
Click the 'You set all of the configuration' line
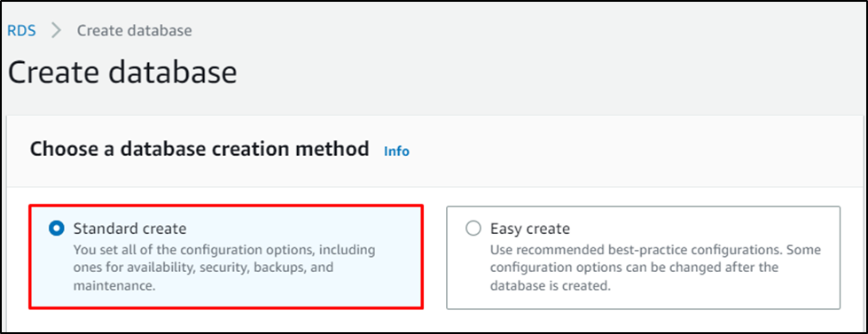pos(224,250)
